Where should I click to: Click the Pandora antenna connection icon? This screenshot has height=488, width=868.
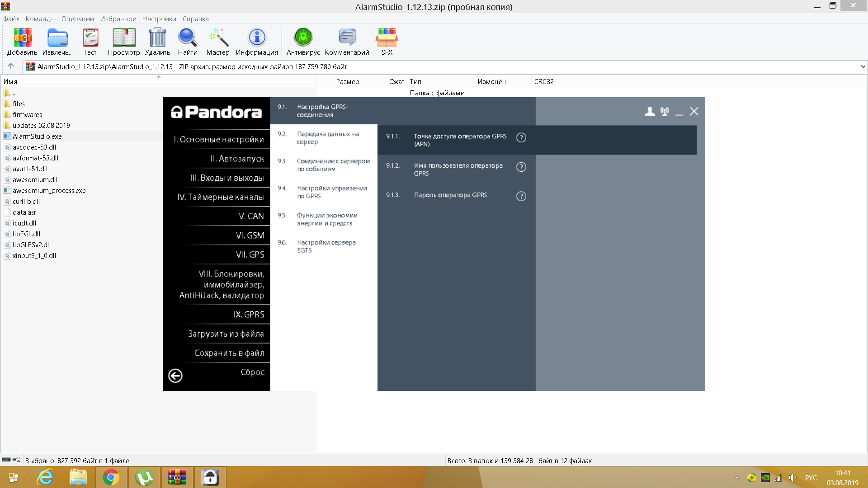tap(665, 111)
